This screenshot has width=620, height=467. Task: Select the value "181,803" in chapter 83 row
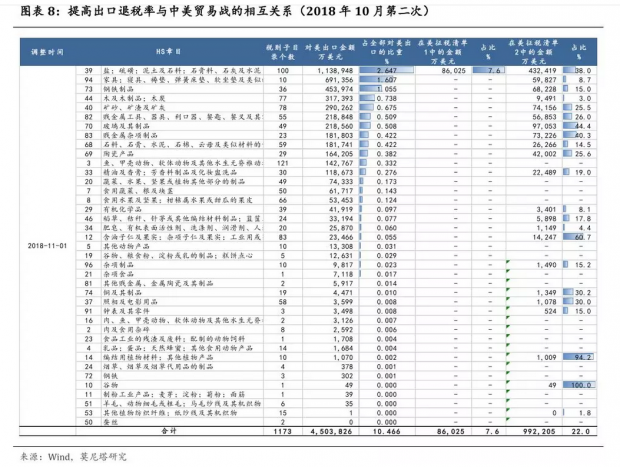click(x=339, y=135)
